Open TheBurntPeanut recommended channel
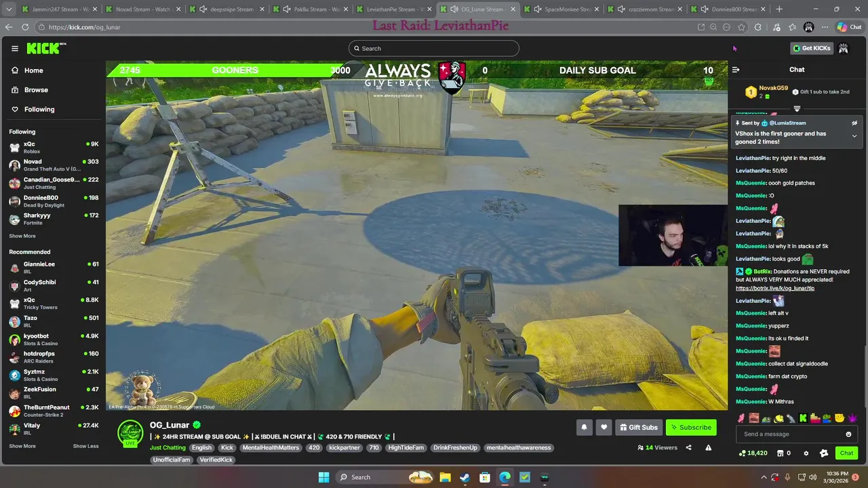The height and width of the screenshot is (488, 868). coord(54,411)
